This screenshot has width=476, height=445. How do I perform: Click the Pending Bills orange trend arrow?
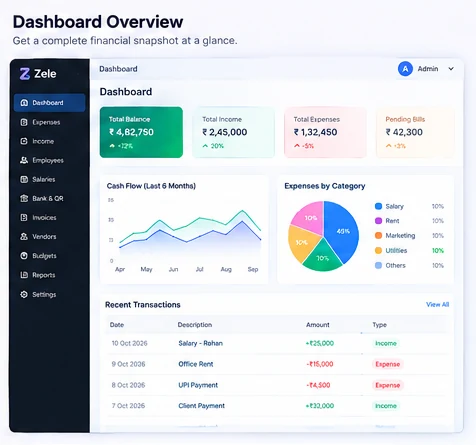389,146
